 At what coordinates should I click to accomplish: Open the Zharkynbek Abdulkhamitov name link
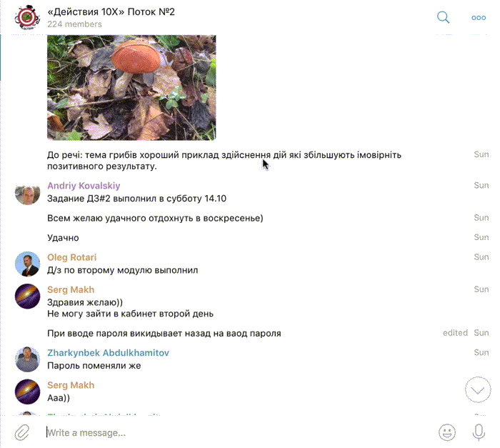coord(108,352)
